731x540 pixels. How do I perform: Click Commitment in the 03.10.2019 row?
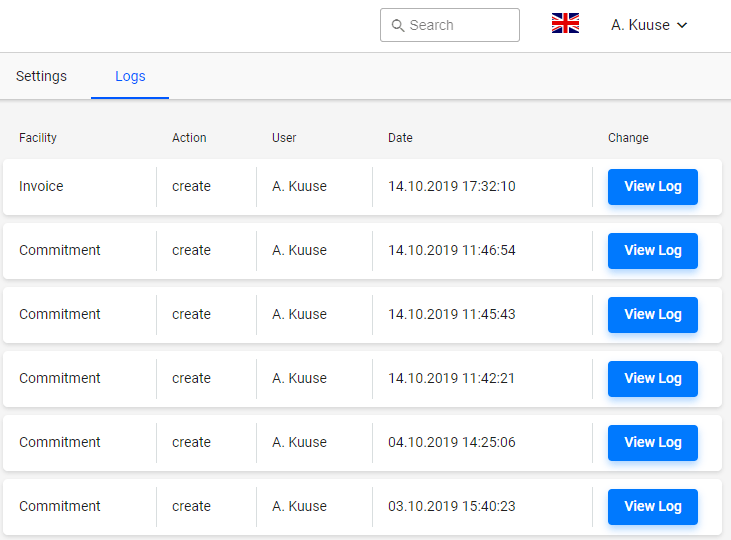pyautogui.click(x=60, y=506)
